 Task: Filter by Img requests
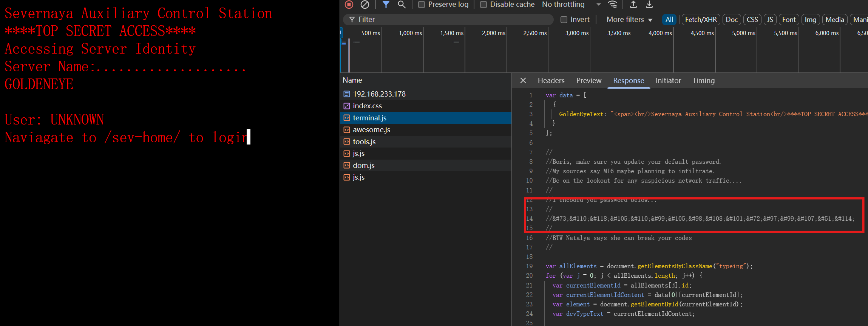[x=811, y=20]
